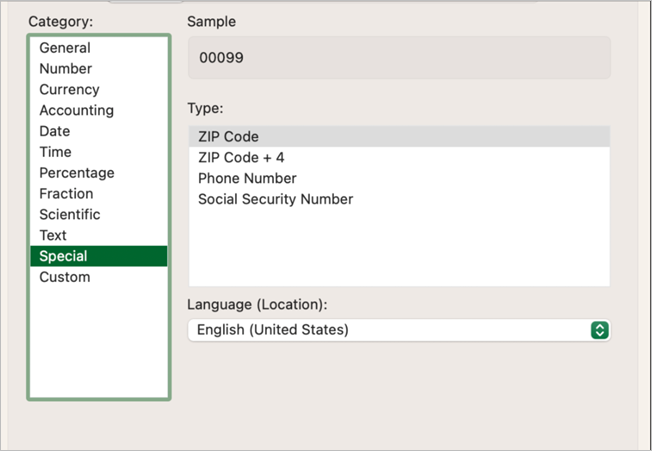
Task: Select the Scientific category
Action: tap(70, 215)
